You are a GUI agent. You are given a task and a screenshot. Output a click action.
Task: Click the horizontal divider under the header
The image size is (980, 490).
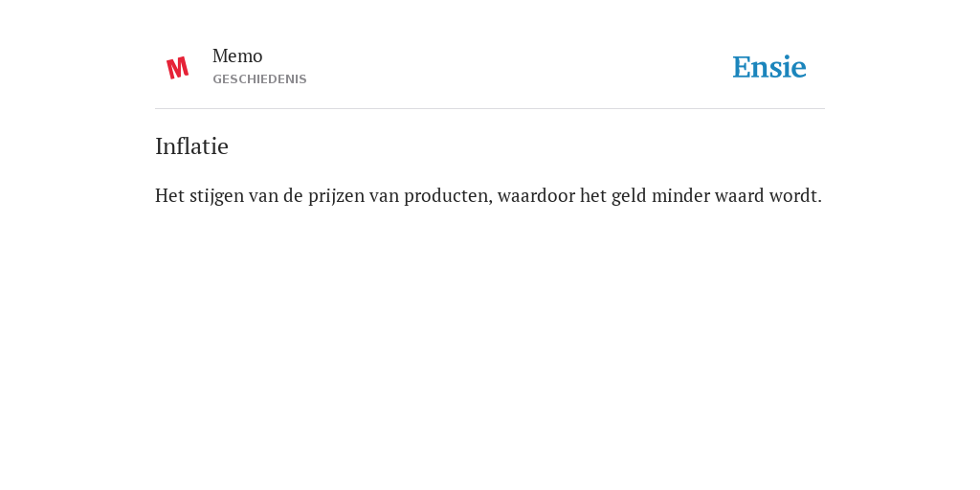[x=490, y=109]
